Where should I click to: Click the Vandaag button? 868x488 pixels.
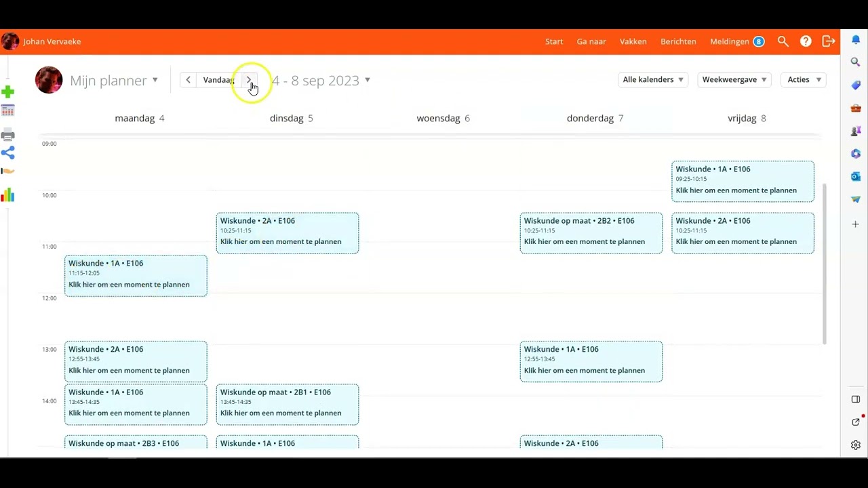[218, 80]
